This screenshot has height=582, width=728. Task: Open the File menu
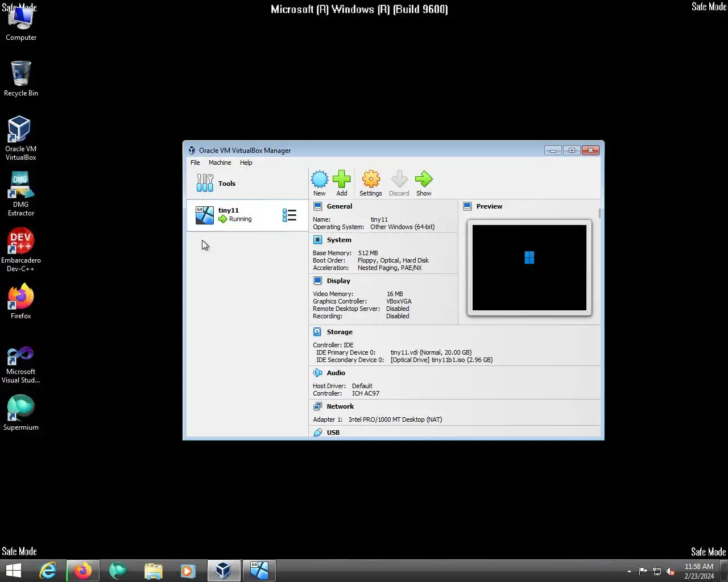[x=195, y=163]
